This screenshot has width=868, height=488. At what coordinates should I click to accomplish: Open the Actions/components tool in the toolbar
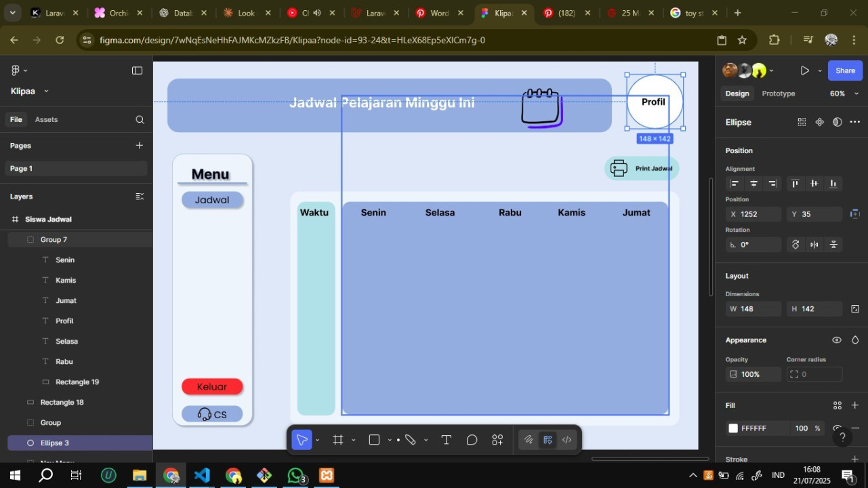click(x=497, y=440)
